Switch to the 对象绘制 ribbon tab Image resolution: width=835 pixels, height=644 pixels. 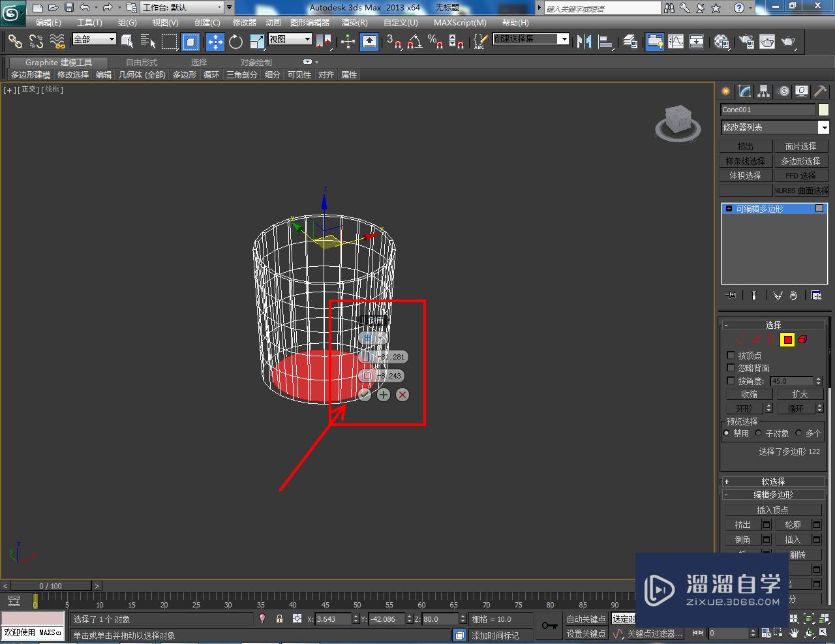pos(256,62)
